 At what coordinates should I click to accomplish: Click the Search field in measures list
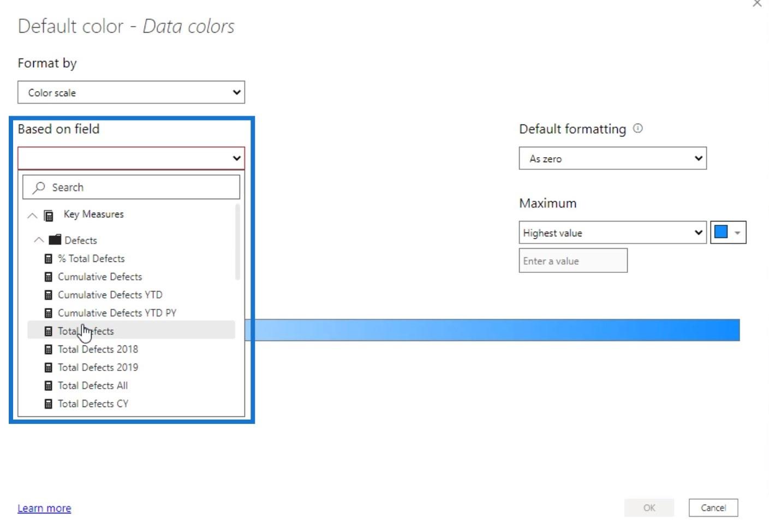click(x=131, y=187)
